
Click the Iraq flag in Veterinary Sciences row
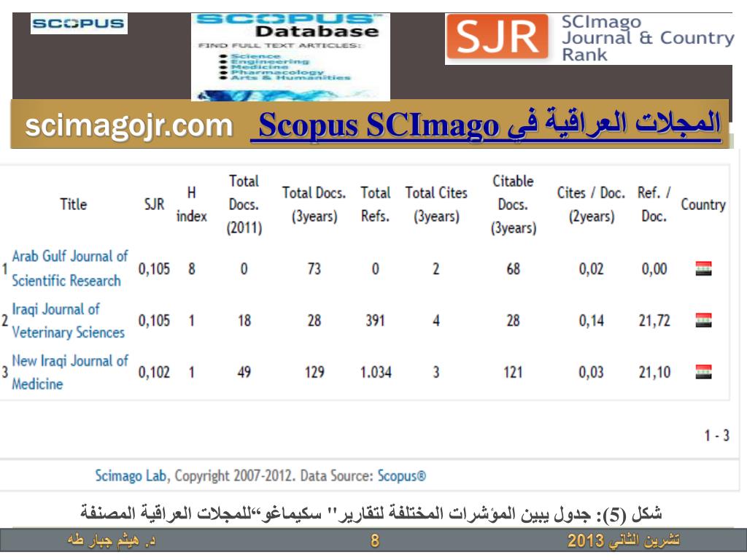(x=704, y=320)
